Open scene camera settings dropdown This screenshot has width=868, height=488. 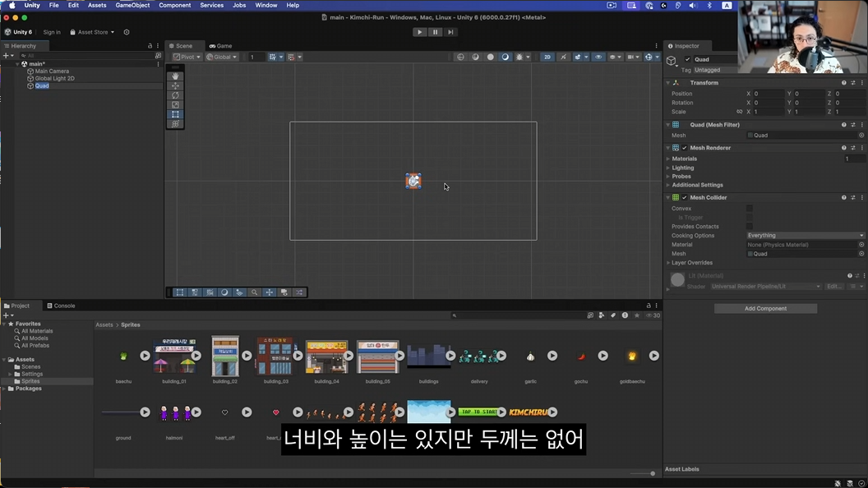coord(633,57)
